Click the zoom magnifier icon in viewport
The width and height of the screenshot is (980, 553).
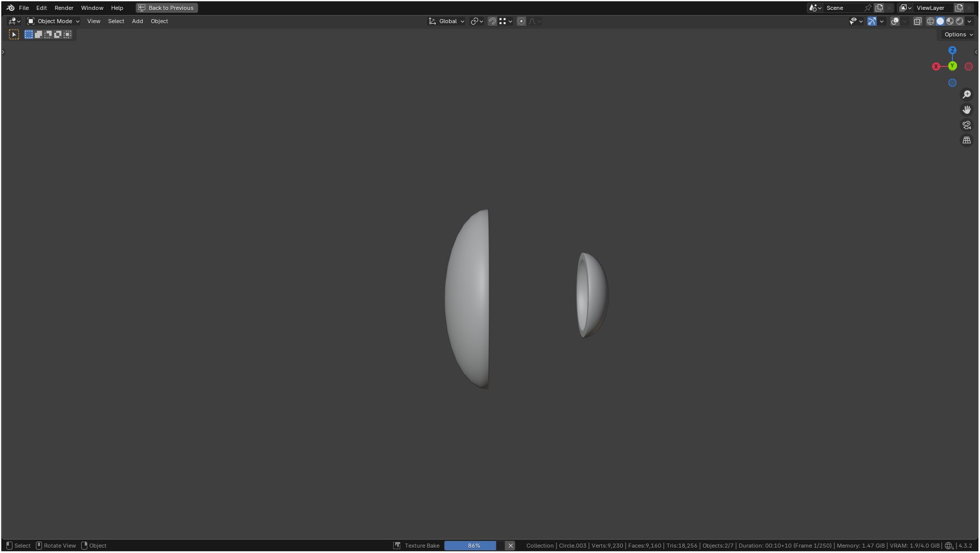tap(966, 95)
